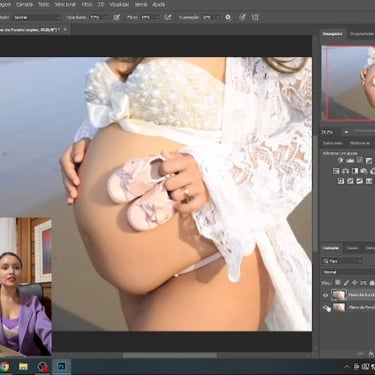Switch to the Camadas panel tab
Screen dimensions: 375x375
331,248
